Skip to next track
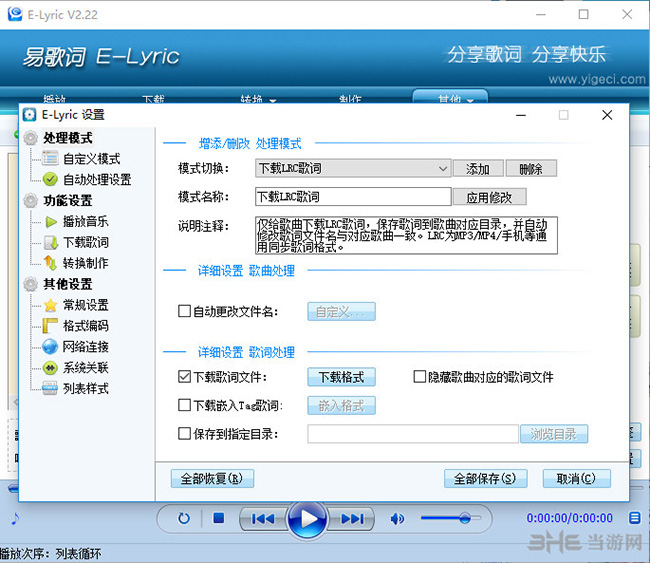Viewport: 650px width, 563px height. tap(352, 519)
